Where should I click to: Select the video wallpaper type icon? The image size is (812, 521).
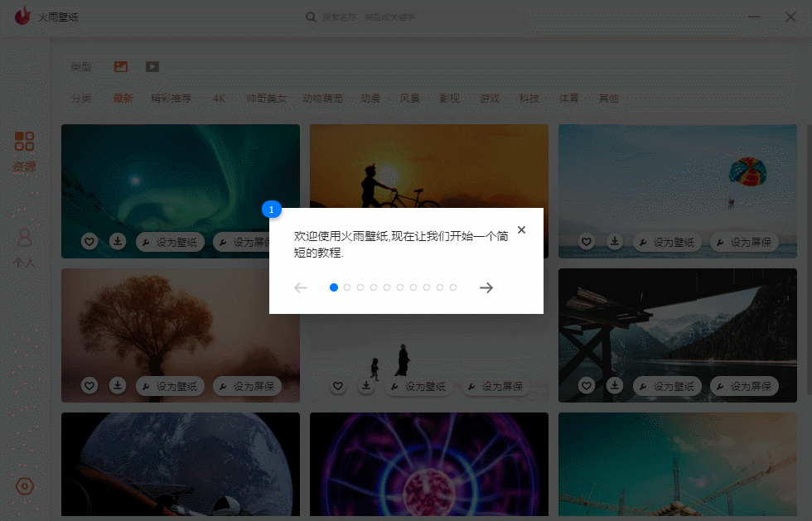152,67
